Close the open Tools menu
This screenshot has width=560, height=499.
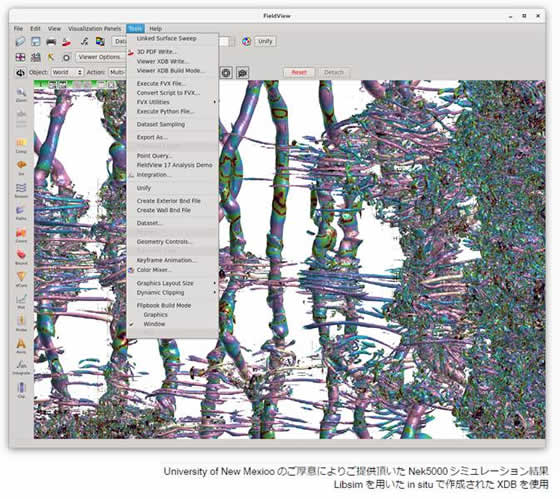(135, 29)
